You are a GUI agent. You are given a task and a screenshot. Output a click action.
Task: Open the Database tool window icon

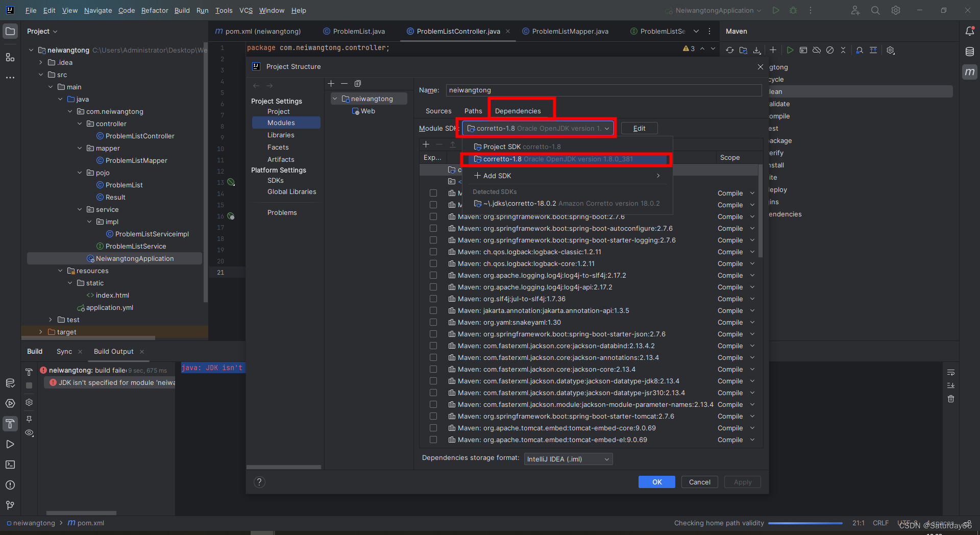coord(970,52)
